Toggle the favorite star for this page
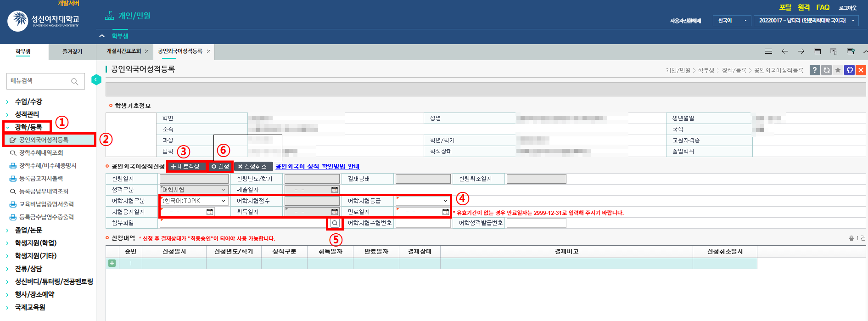Image resolution: width=868 pixels, height=321 pixels. pyautogui.click(x=838, y=70)
